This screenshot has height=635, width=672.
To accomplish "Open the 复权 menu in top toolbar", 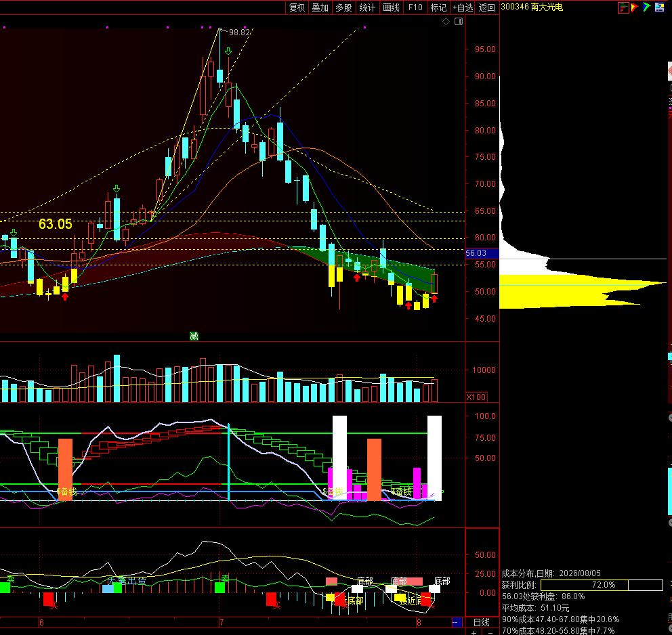I will pos(297,7).
